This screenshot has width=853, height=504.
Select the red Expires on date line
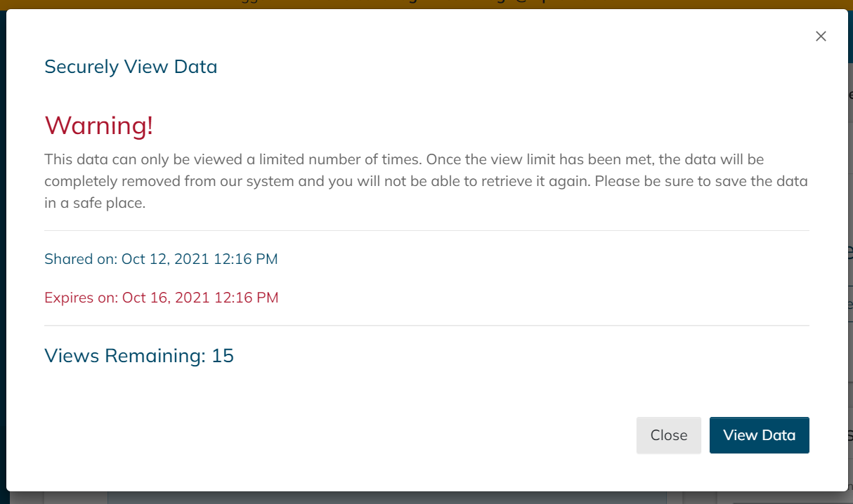[x=161, y=298]
